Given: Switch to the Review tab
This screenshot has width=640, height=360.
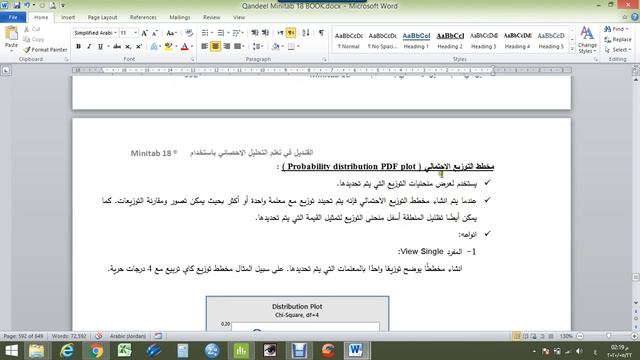Looking at the screenshot, I should (211, 17).
